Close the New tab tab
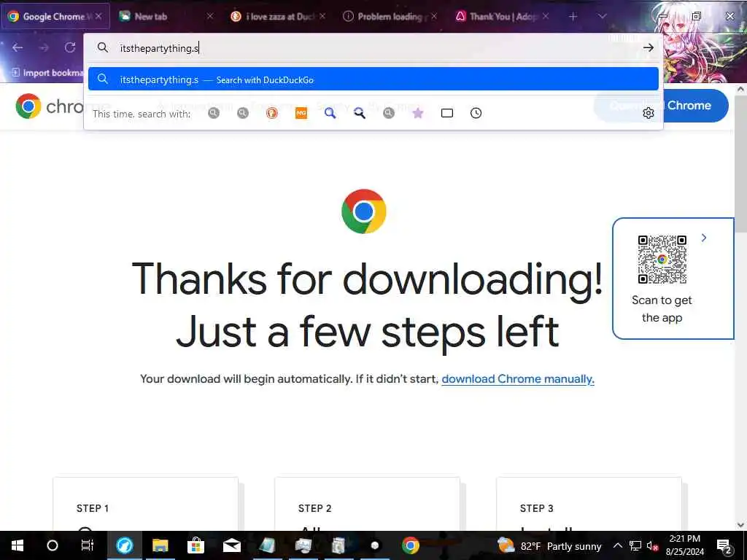This screenshot has width=747, height=560. [209, 16]
